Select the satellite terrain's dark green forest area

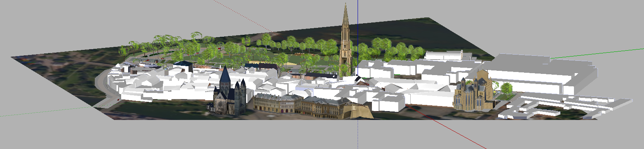(58, 70)
